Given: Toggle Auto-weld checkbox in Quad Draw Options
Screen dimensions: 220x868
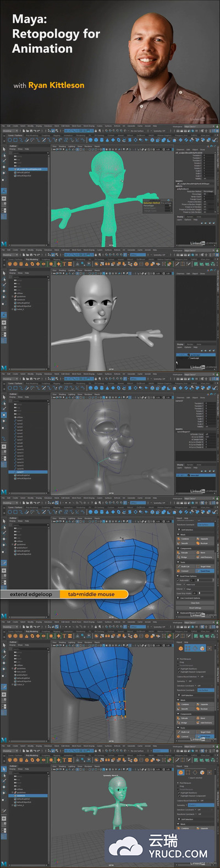Looking at the screenshot, I should (178, 580).
